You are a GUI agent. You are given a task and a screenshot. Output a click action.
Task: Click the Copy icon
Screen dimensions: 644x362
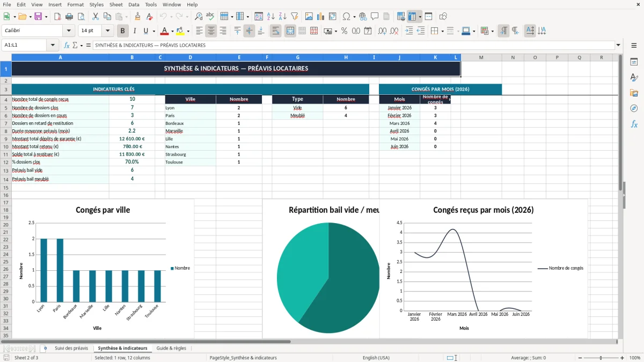(x=107, y=17)
